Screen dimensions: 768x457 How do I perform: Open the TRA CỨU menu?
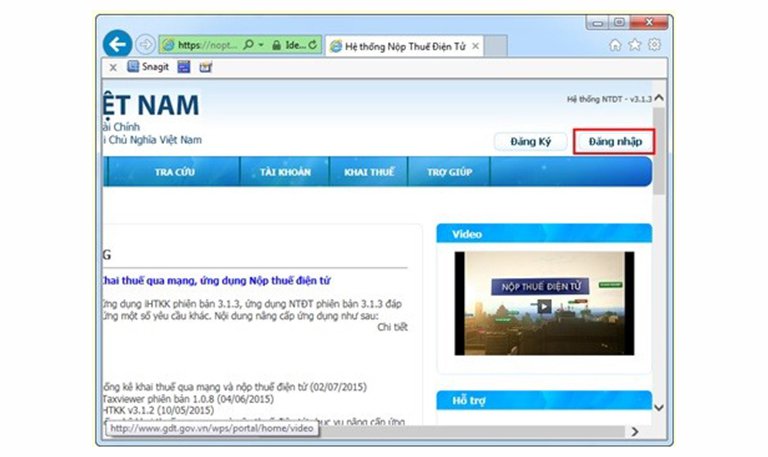tap(174, 172)
